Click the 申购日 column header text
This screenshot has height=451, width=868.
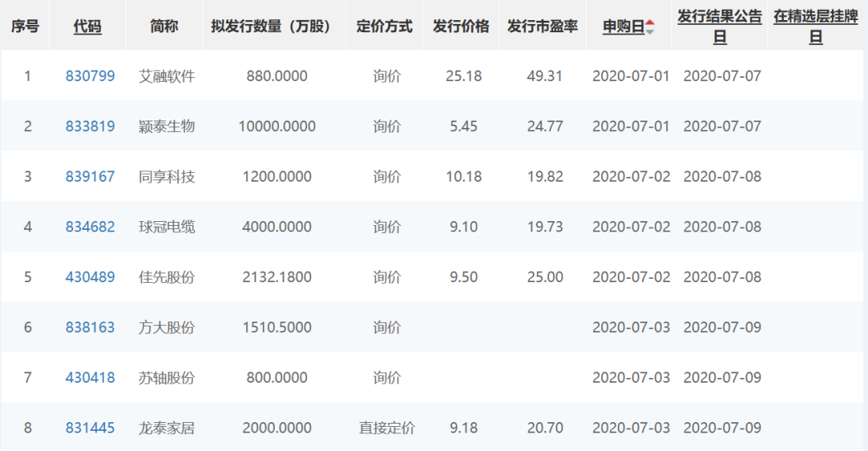tap(624, 26)
